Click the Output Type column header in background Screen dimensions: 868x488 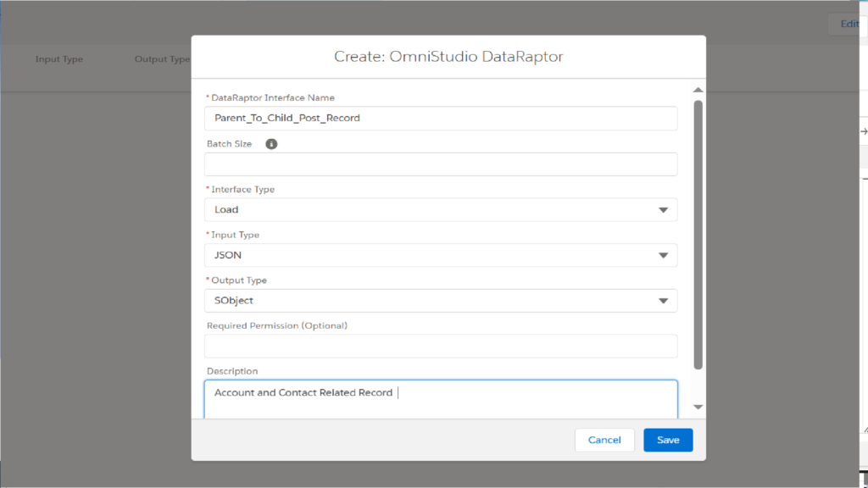coord(162,59)
